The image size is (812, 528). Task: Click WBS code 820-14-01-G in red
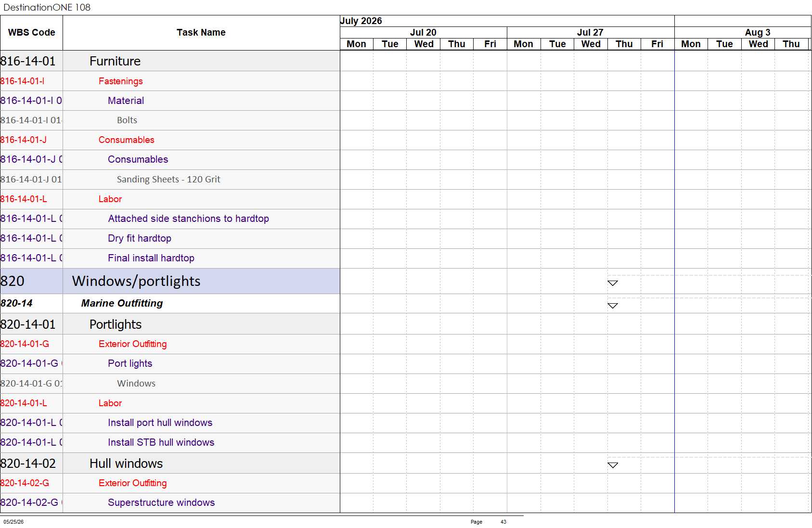25,344
